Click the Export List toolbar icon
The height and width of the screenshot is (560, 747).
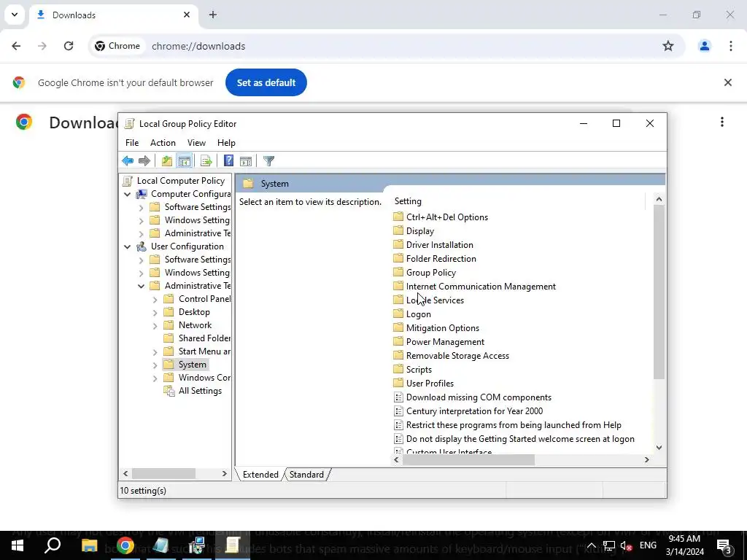click(x=206, y=161)
